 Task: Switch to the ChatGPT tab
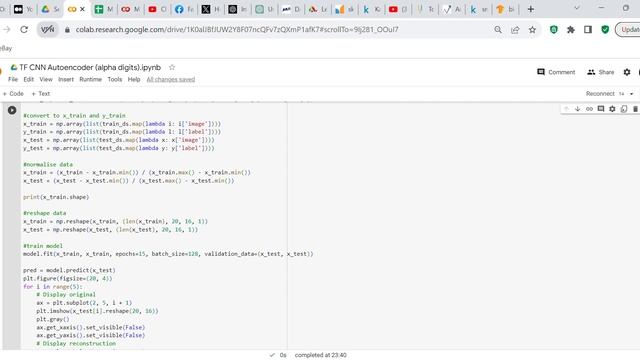tap(238, 9)
